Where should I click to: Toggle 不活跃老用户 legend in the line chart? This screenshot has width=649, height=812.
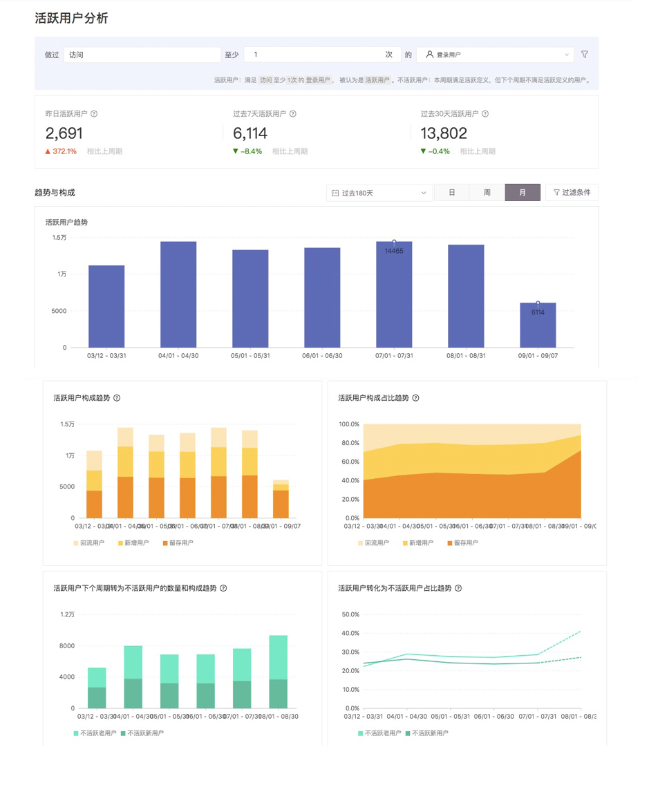(379, 733)
